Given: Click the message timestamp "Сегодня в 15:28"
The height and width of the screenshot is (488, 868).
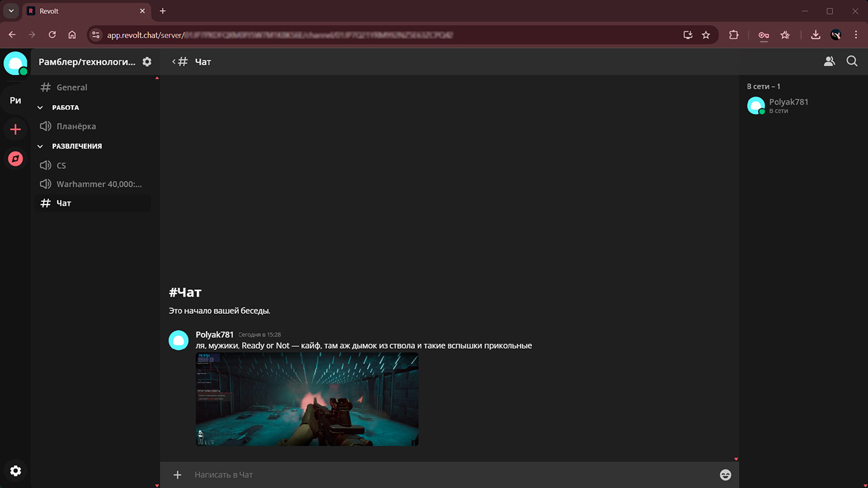Looking at the screenshot, I should coord(260,335).
